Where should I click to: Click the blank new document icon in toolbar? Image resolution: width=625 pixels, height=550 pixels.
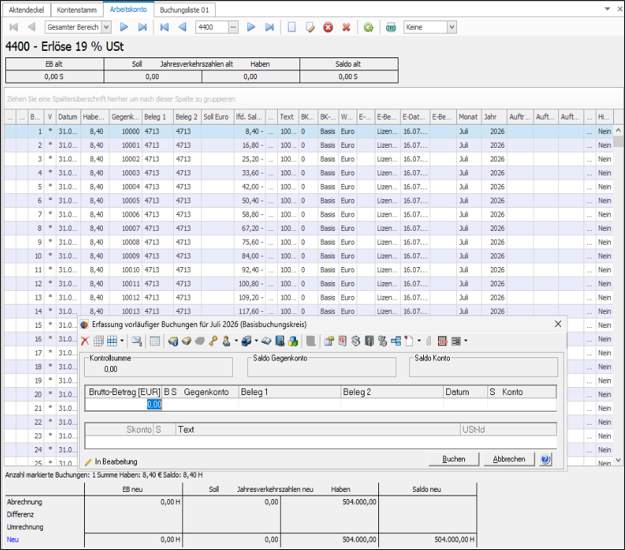point(292,27)
